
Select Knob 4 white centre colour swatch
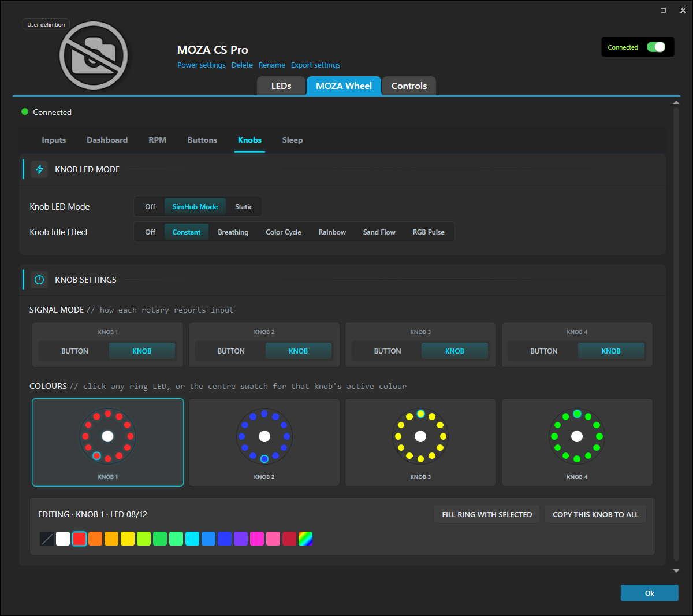[577, 436]
